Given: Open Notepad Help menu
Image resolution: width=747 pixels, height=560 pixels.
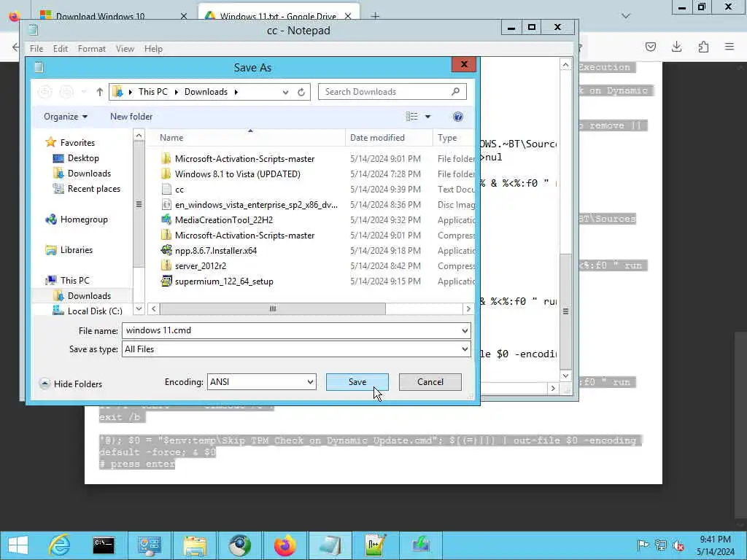Looking at the screenshot, I should [x=153, y=49].
